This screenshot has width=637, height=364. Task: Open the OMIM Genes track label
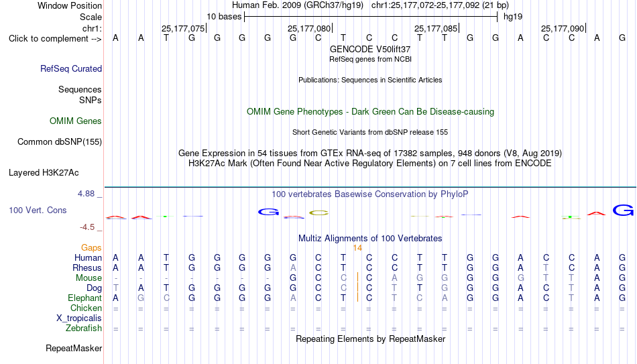[76, 121]
